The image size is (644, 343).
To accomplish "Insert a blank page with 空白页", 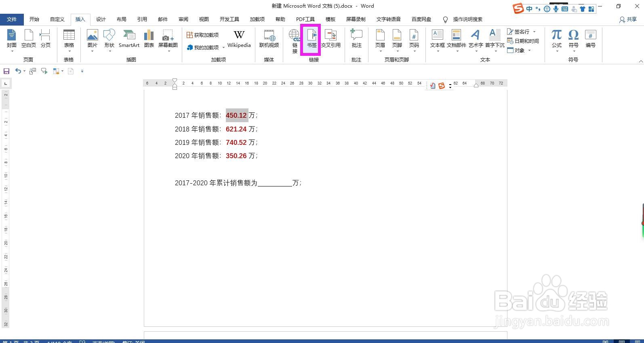I will [x=29, y=39].
